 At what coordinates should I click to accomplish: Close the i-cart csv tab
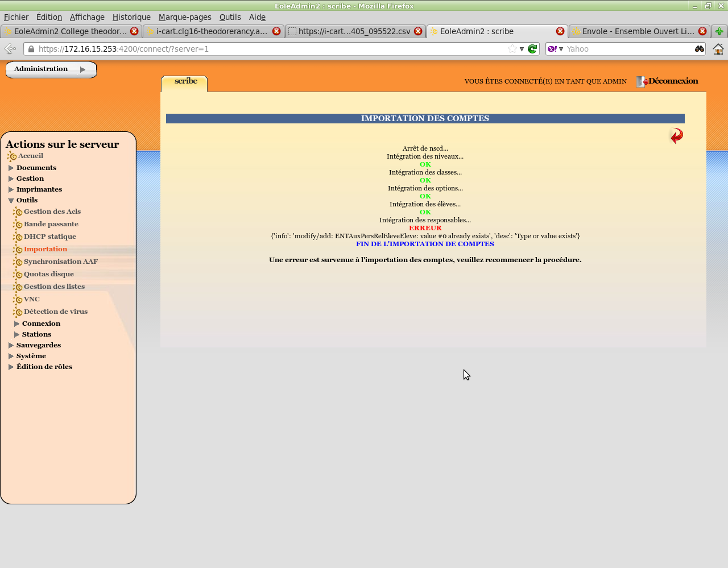(418, 31)
